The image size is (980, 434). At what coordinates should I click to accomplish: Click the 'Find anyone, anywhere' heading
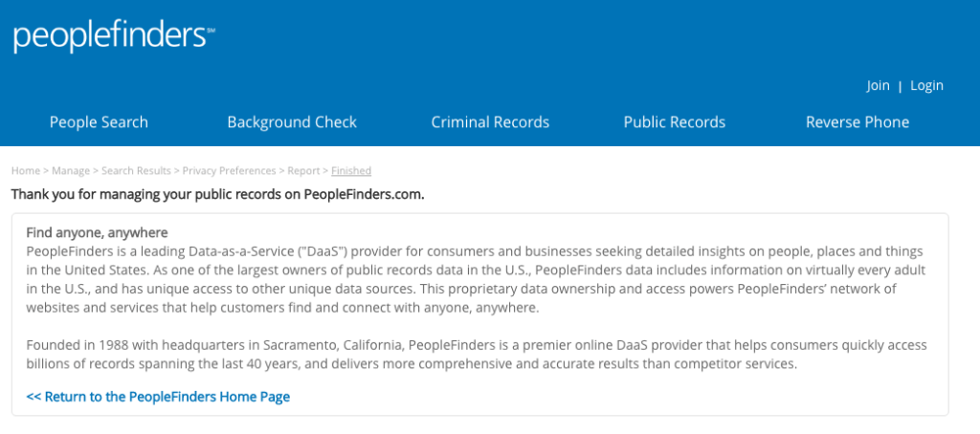click(x=97, y=232)
